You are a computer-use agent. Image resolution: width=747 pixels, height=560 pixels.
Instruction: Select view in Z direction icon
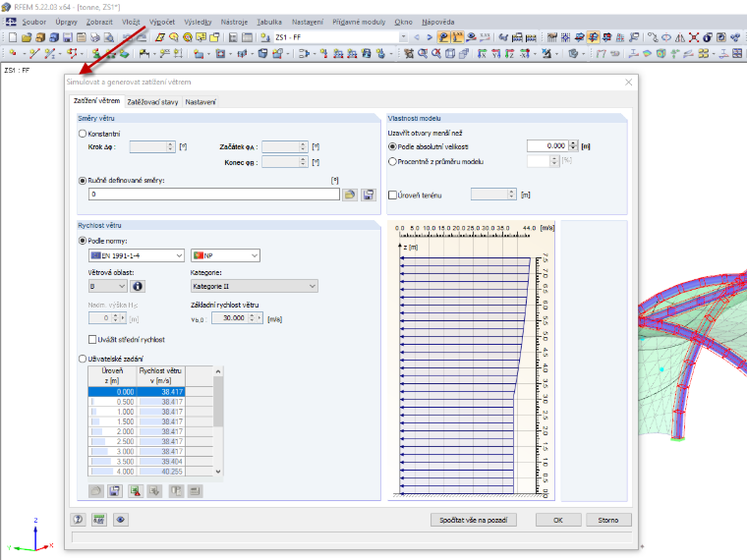tap(510, 54)
